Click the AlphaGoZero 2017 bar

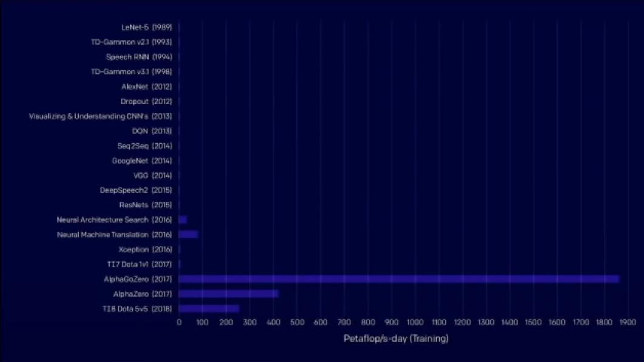[398, 278]
